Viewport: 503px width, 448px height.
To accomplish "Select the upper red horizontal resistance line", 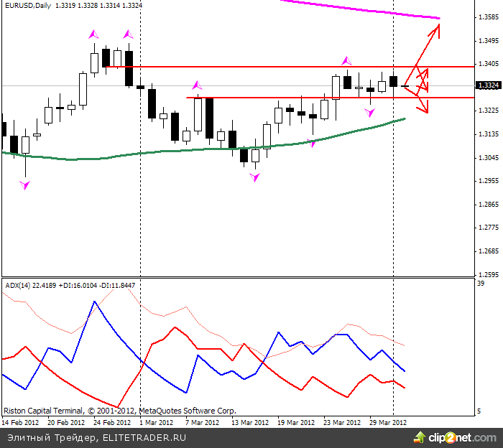I will click(x=289, y=67).
